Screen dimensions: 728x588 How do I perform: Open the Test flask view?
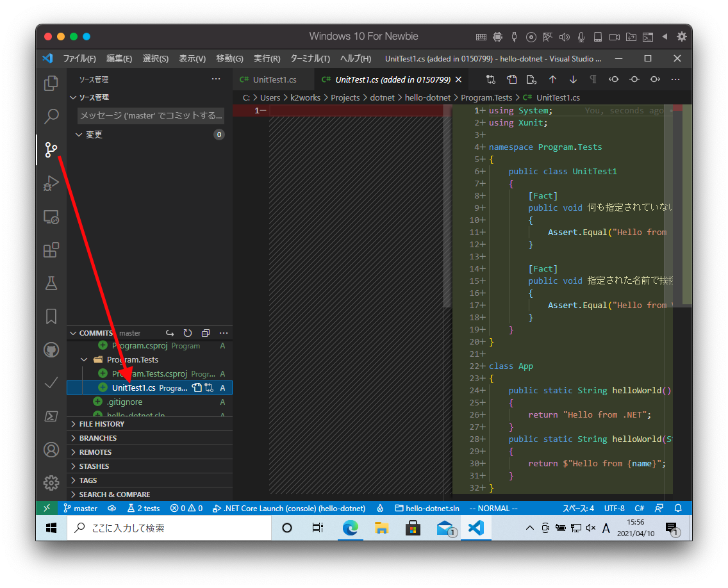click(51, 282)
